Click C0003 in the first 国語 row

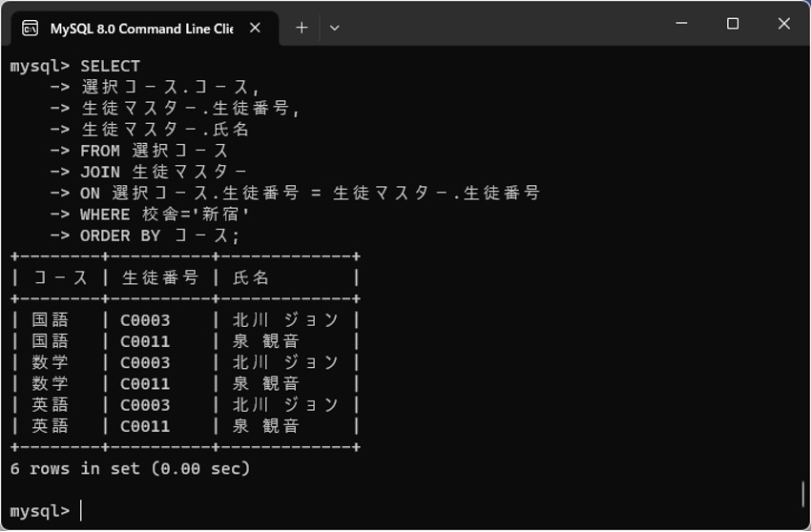click(145, 320)
